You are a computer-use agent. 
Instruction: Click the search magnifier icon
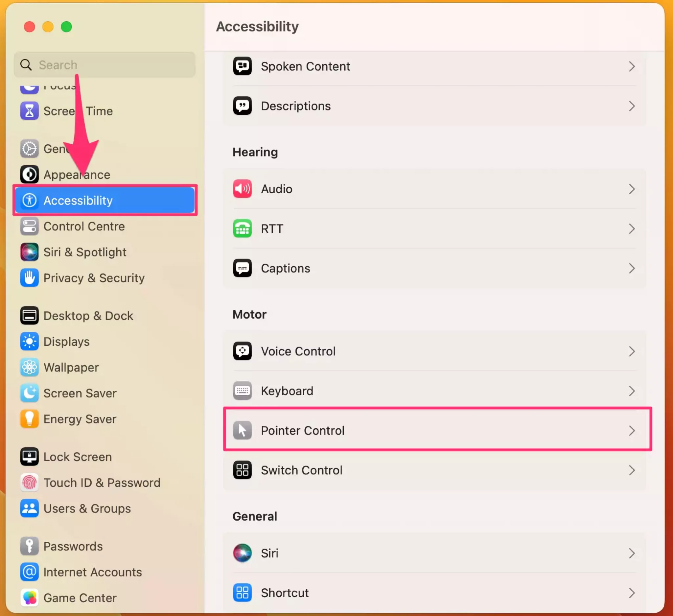(x=26, y=65)
